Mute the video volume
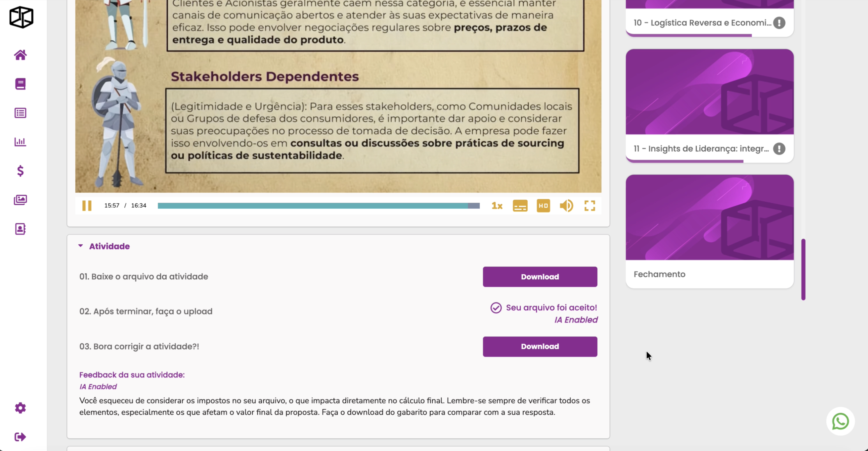The width and height of the screenshot is (868, 451). coord(566,205)
